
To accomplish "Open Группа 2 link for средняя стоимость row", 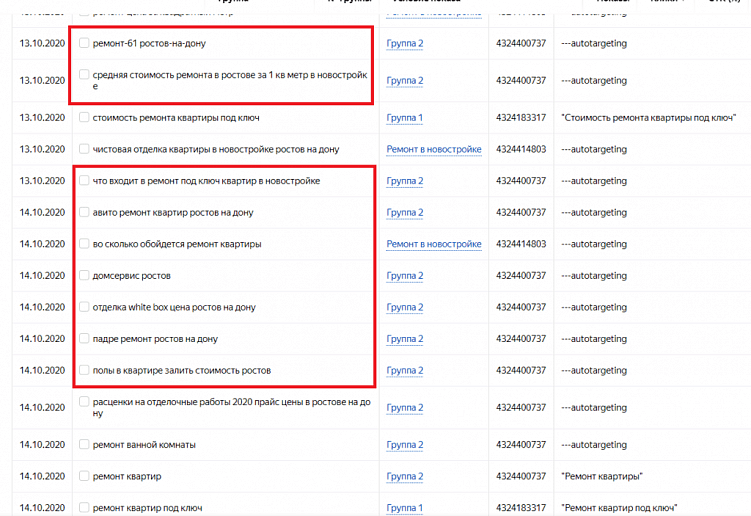I will click(x=405, y=80).
